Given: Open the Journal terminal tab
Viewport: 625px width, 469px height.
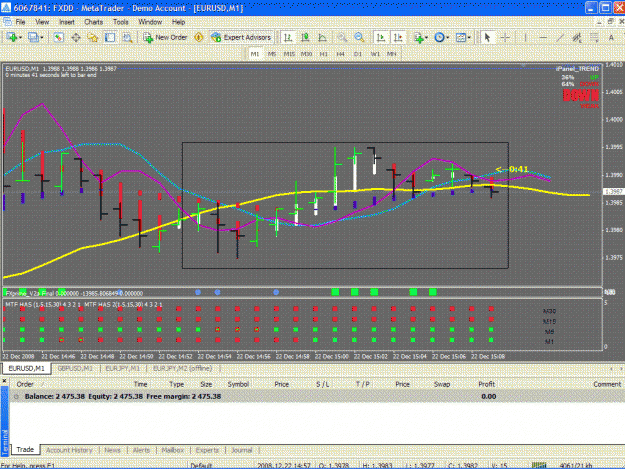Looking at the screenshot, I should pyautogui.click(x=242, y=450).
